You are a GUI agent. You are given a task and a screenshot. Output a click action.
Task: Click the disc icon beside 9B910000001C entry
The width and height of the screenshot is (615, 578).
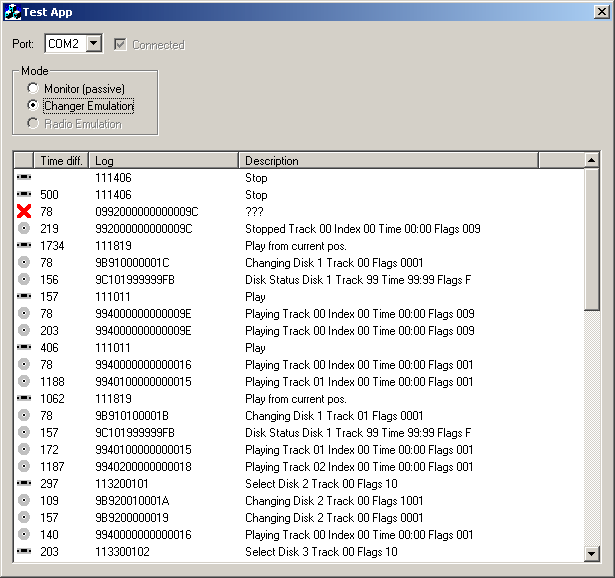[x=24, y=263]
